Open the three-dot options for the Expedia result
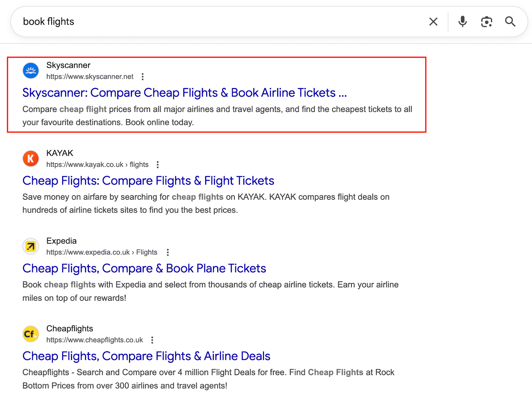Screen dimensions: 532x406 [168, 252]
